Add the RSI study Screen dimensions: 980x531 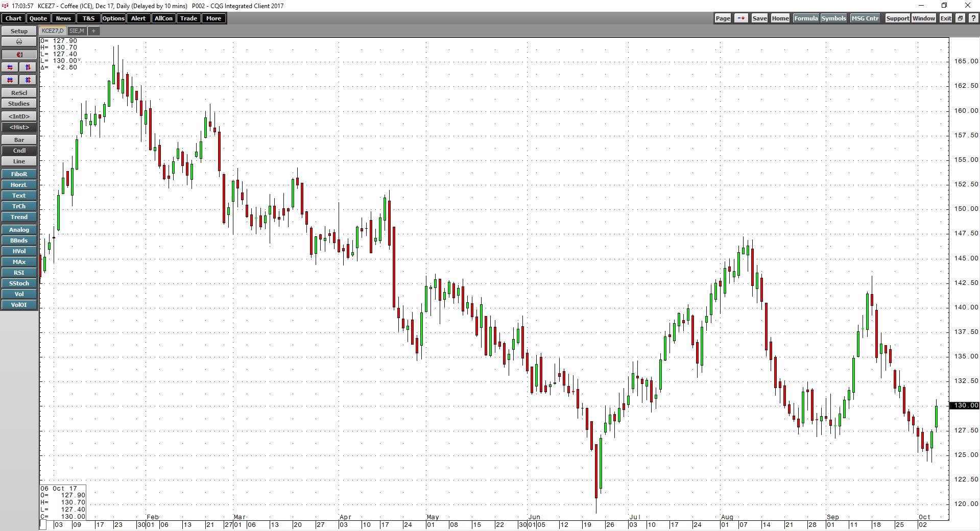[19, 273]
